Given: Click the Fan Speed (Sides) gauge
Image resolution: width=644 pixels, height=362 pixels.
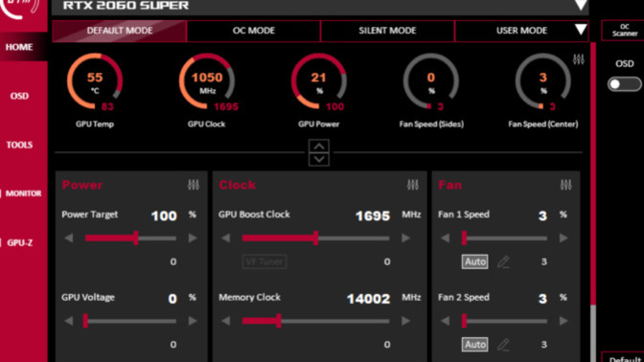Looking at the screenshot, I should click(431, 81).
